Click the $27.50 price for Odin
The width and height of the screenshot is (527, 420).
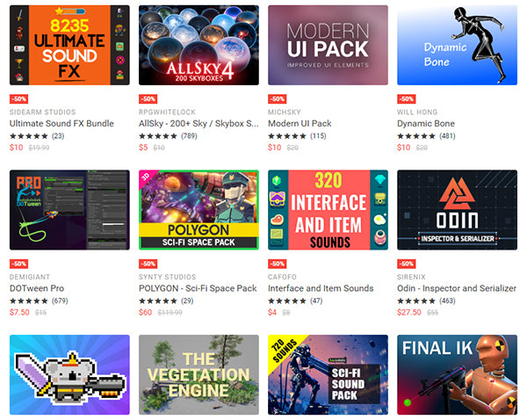pyautogui.click(x=408, y=312)
